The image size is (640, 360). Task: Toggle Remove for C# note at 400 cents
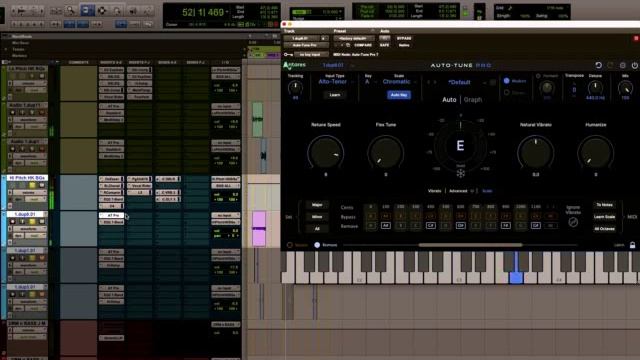coord(431,226)
